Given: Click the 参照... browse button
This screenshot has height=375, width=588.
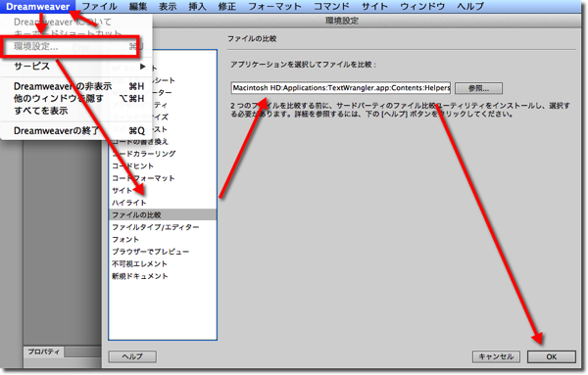Looking at the screenshot, I should pos(478,88).
